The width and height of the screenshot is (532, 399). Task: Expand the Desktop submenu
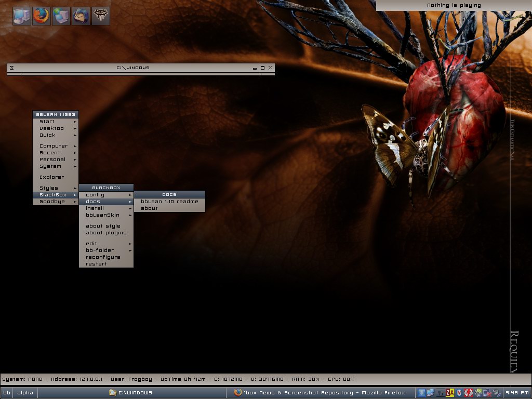coord(56,128)
